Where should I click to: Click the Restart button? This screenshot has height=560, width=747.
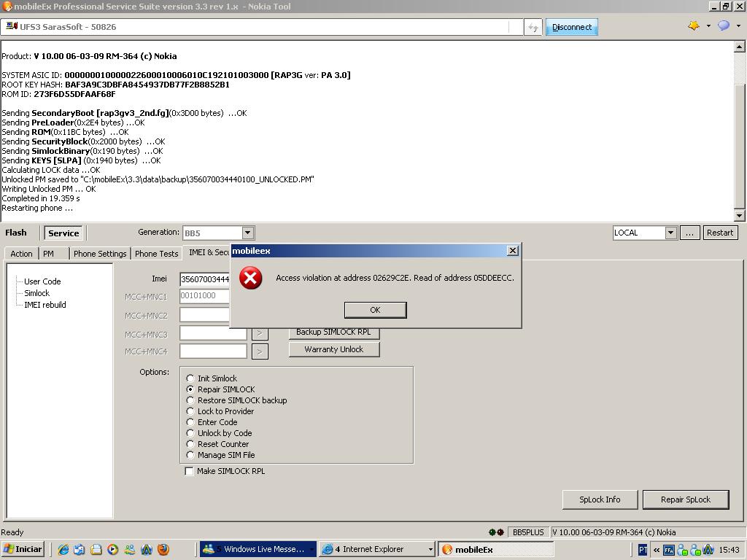[x=720, y=233]
